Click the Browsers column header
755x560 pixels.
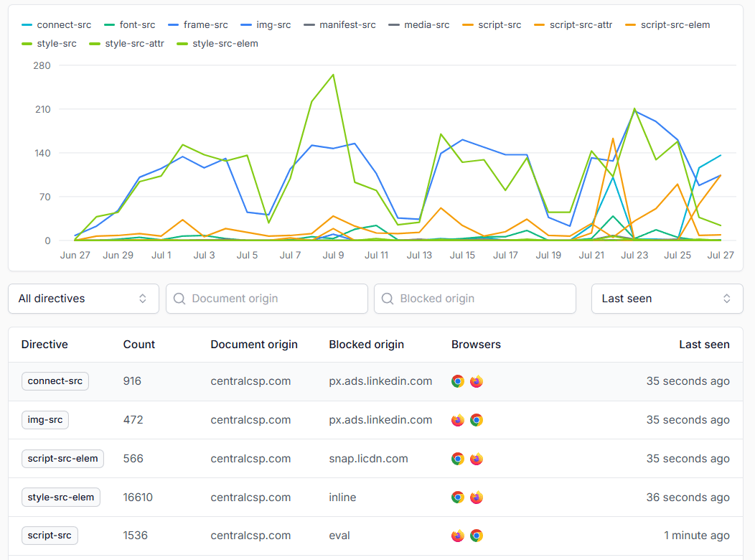476,345
